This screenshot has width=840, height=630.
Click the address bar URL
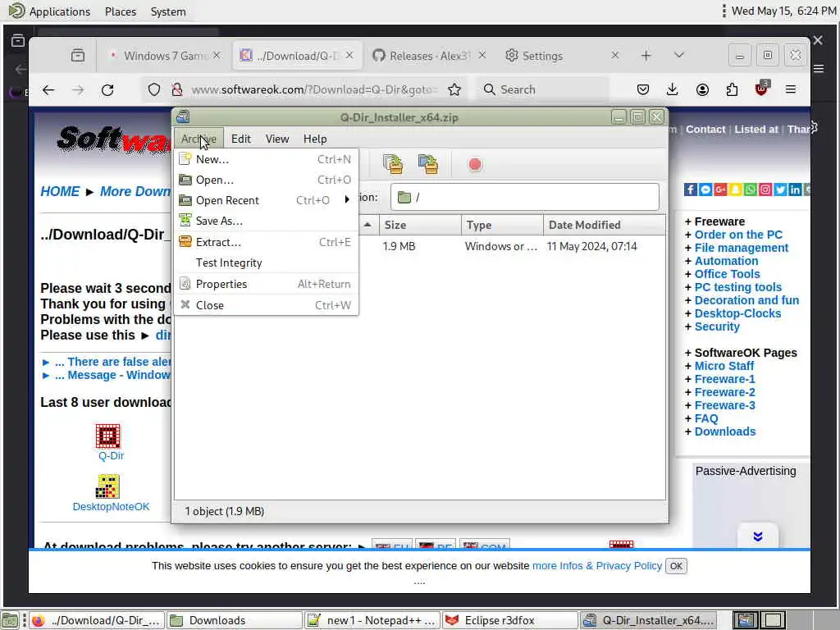click(314, 89)
